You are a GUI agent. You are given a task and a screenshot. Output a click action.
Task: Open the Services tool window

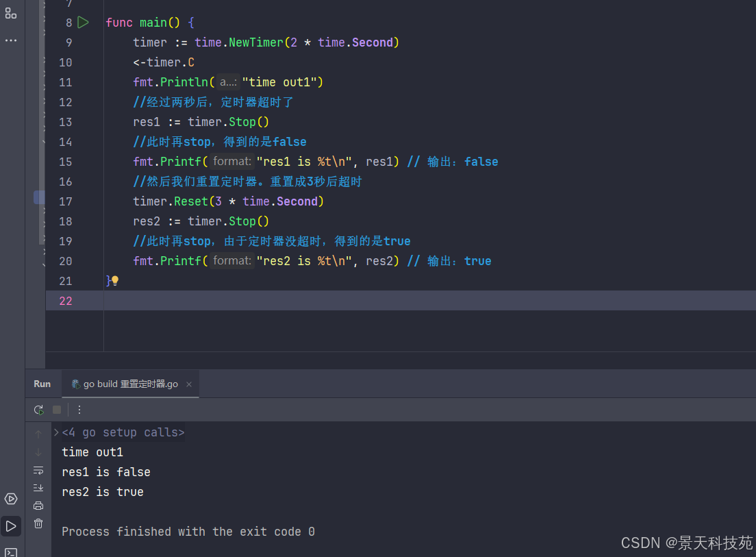(11, 499)
